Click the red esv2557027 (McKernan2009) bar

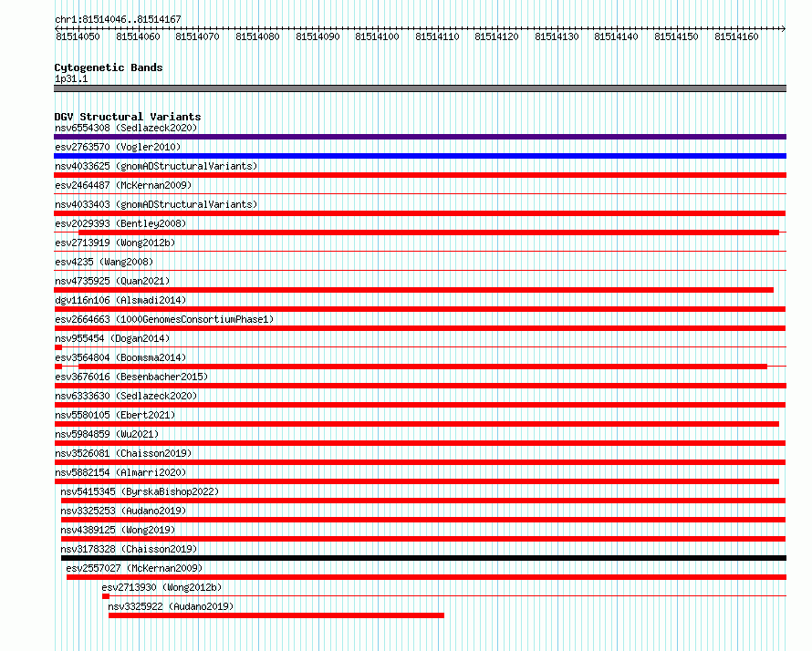point(426,577)
